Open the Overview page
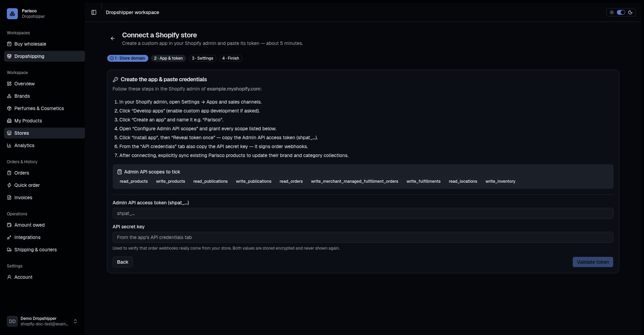This screenshot has width=644, height=335. point(45,84)
